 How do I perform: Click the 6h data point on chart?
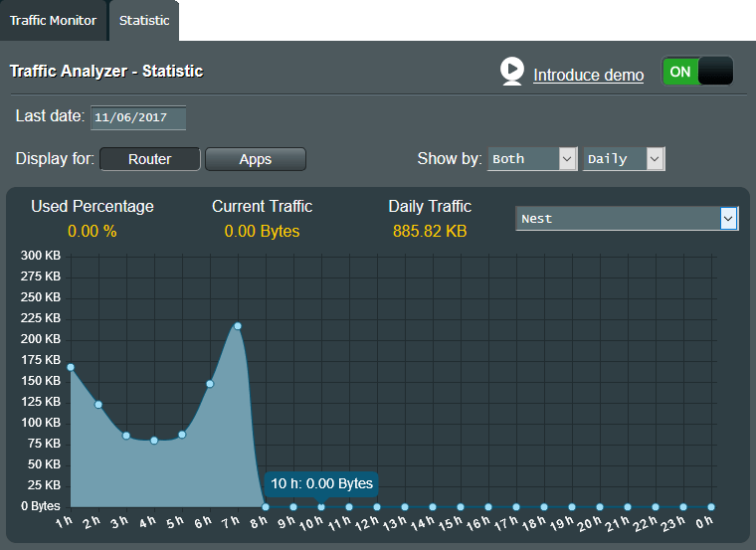point(210,384)
